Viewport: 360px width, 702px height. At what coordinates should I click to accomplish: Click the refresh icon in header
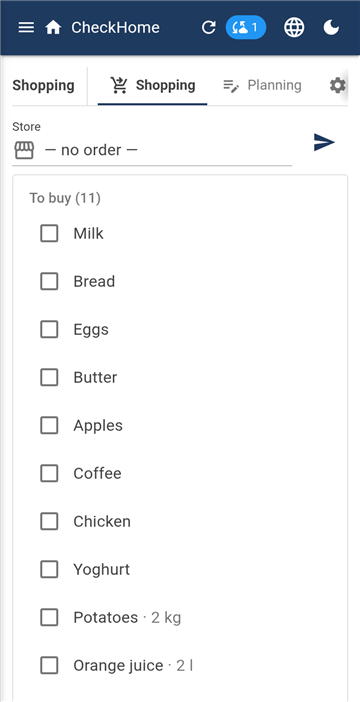[x=208, y=27]
